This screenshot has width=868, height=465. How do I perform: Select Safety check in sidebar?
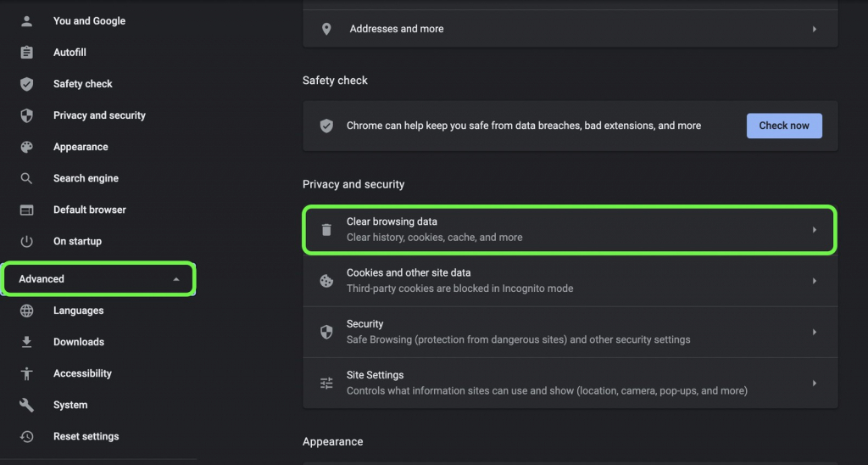point(83,84)
